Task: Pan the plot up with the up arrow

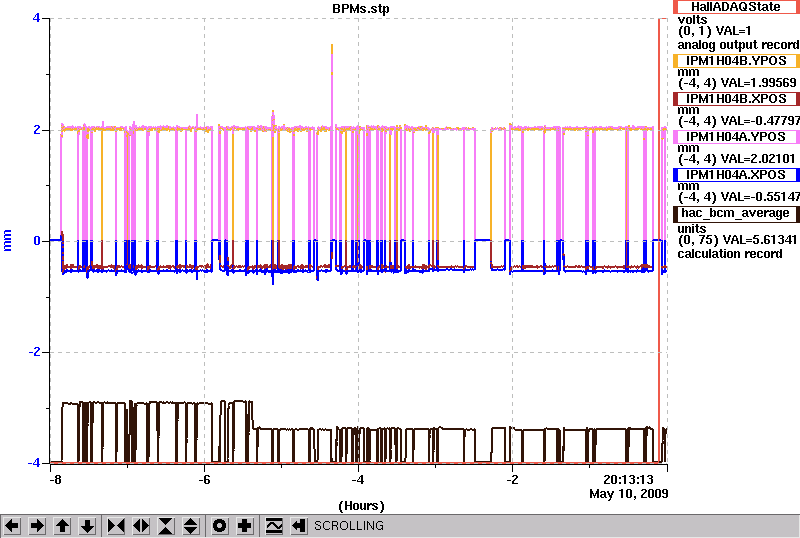Action: tap(62, 526)
